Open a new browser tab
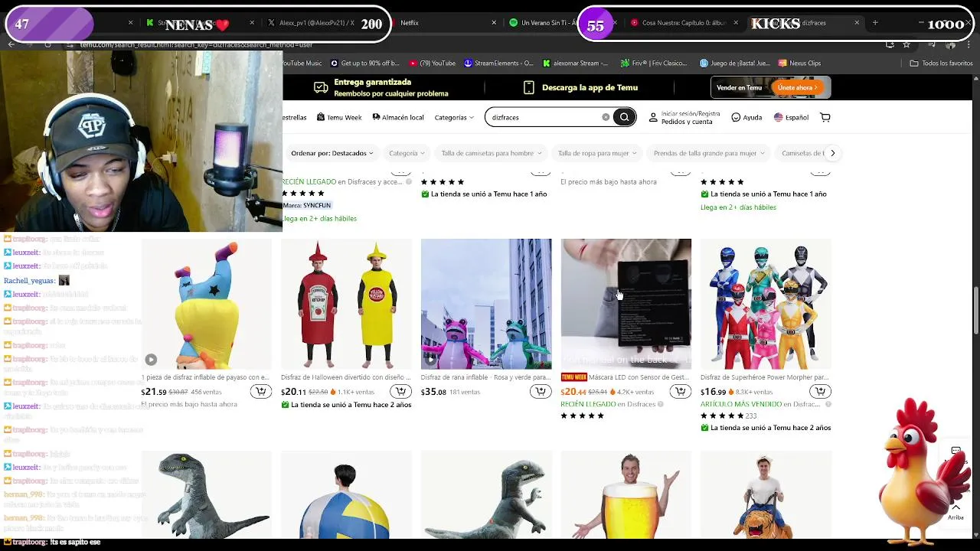 (x=874, y=23)
